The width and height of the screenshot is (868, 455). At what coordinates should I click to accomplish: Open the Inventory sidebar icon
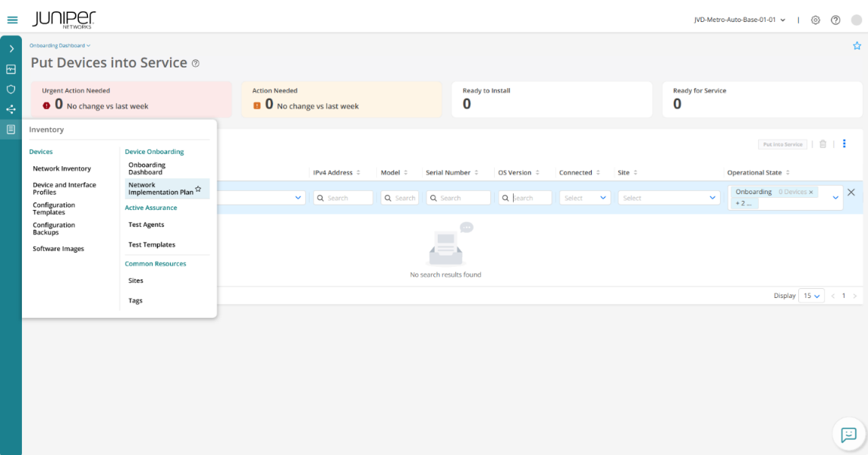pos(11,129)
